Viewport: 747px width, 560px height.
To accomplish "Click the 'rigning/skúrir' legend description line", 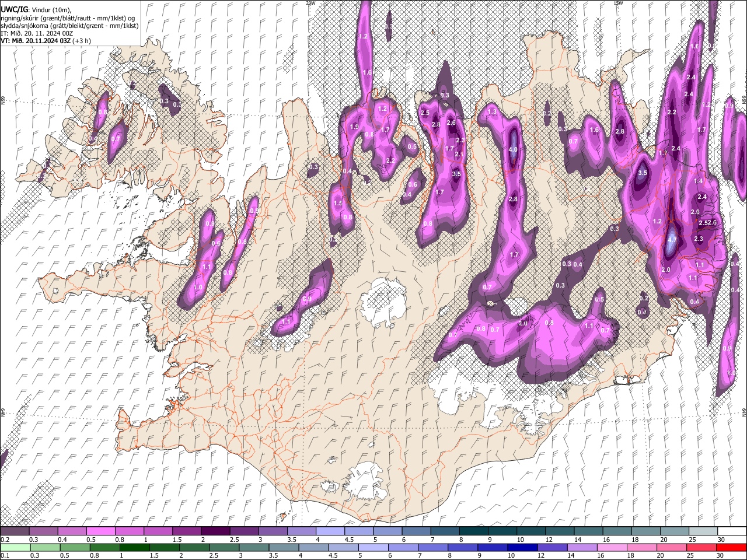I will tap(68, 18).
